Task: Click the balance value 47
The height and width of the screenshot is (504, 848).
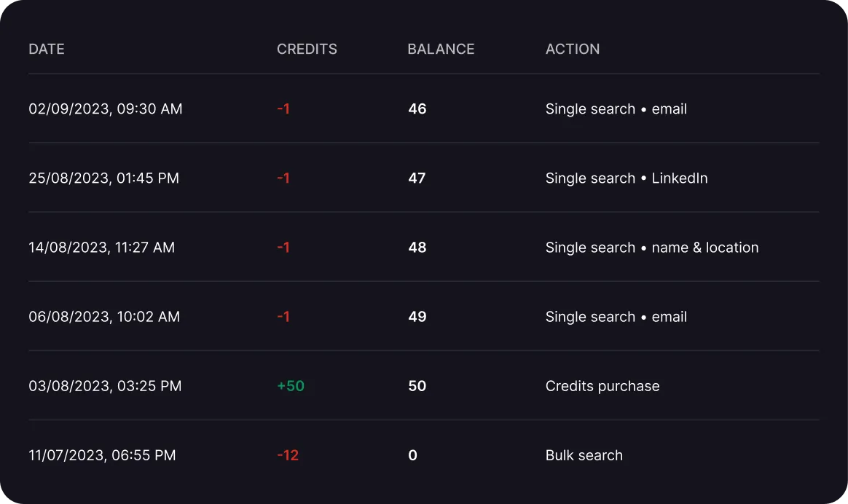Action: coord(417,178)
